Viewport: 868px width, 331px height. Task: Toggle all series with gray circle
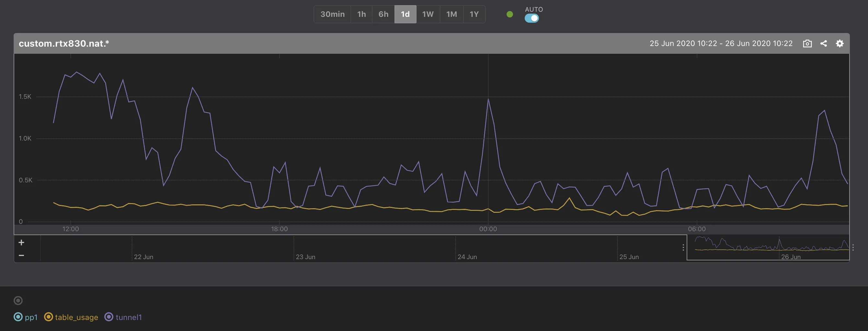[18, 300]
